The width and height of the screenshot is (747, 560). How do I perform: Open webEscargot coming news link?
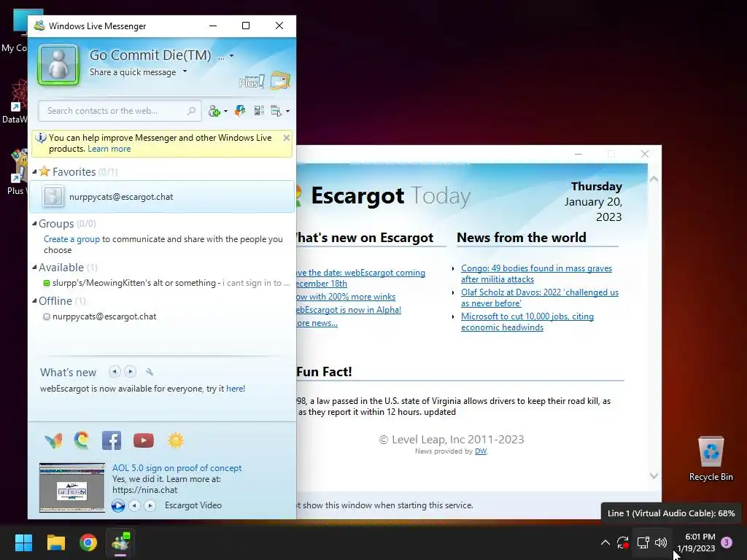pyautogui.click(x=360, y=278)
